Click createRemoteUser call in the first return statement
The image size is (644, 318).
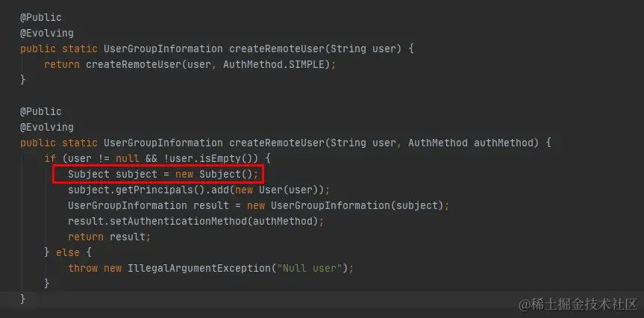[134, 64]
